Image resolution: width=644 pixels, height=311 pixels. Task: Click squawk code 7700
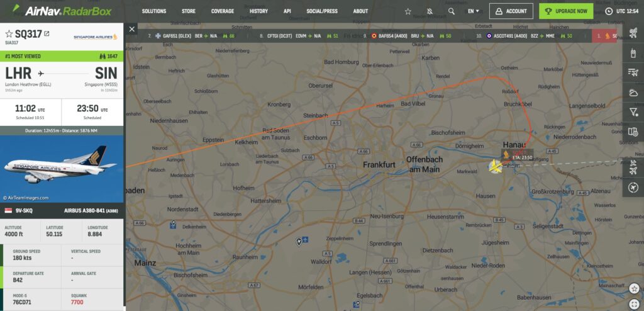[77, 302]
